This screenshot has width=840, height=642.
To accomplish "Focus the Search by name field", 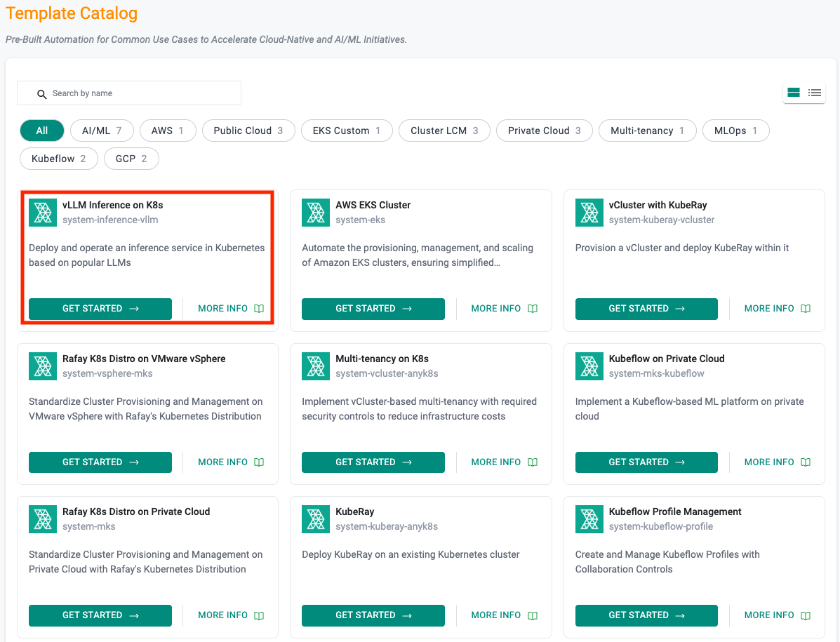I will pos(129,93).
